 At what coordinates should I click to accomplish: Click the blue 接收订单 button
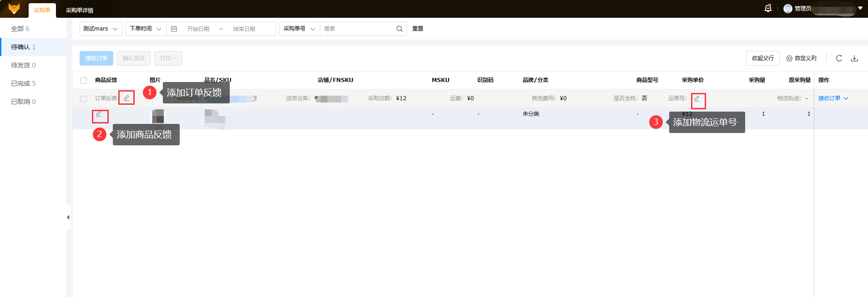(96, 58)
